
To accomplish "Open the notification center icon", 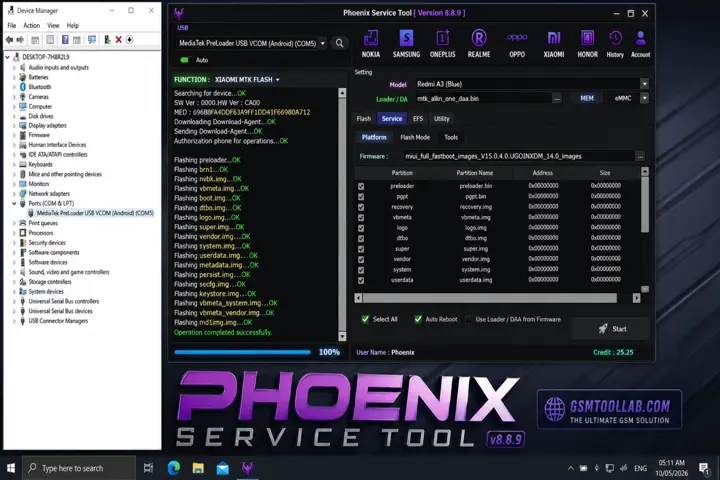I will tap(703, 468).
